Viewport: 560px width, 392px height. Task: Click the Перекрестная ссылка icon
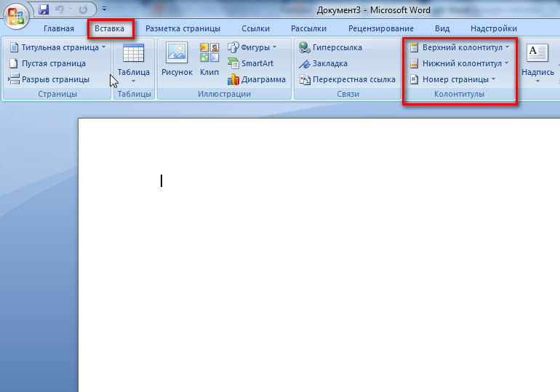(305, 79)
